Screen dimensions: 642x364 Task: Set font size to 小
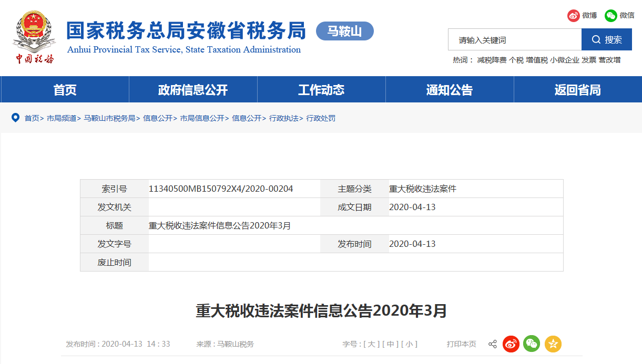tap(409, 344)
